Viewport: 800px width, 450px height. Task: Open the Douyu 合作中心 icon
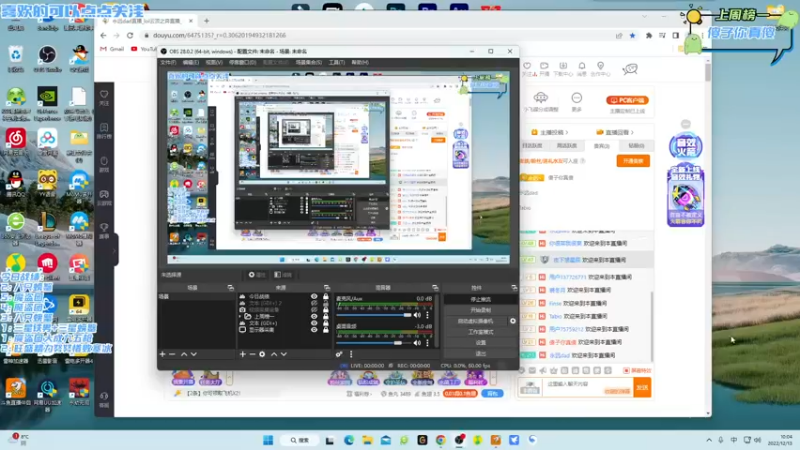601,66
